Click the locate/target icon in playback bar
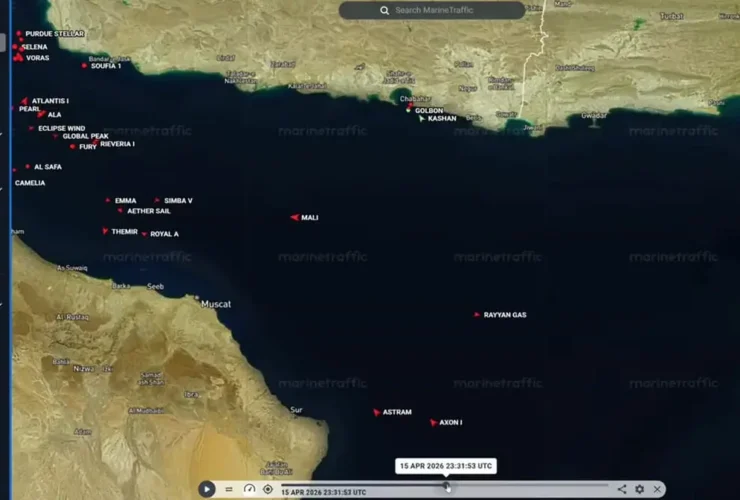 267,489
